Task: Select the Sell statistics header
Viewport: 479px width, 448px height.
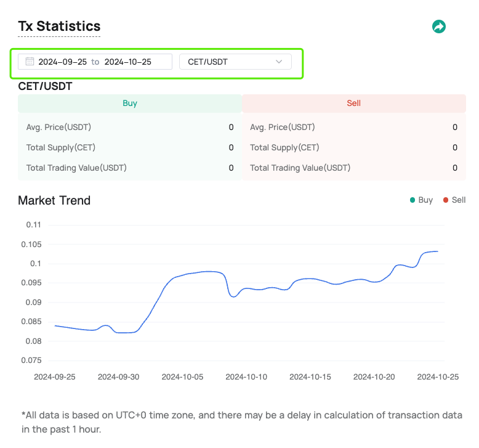Action: pyautogui.click(x=353, y=104)
